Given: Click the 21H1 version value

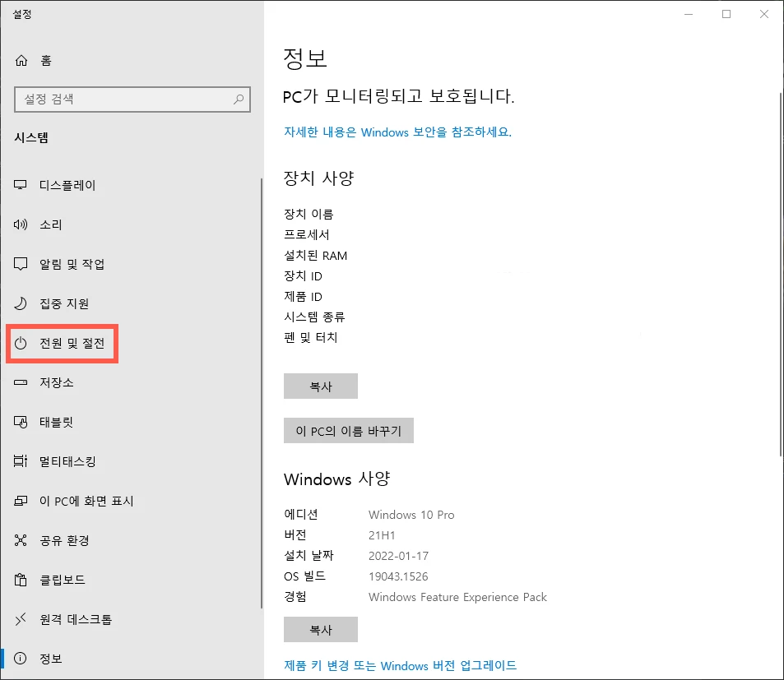Looking at the screenshot, I should (x=382, y=535).
